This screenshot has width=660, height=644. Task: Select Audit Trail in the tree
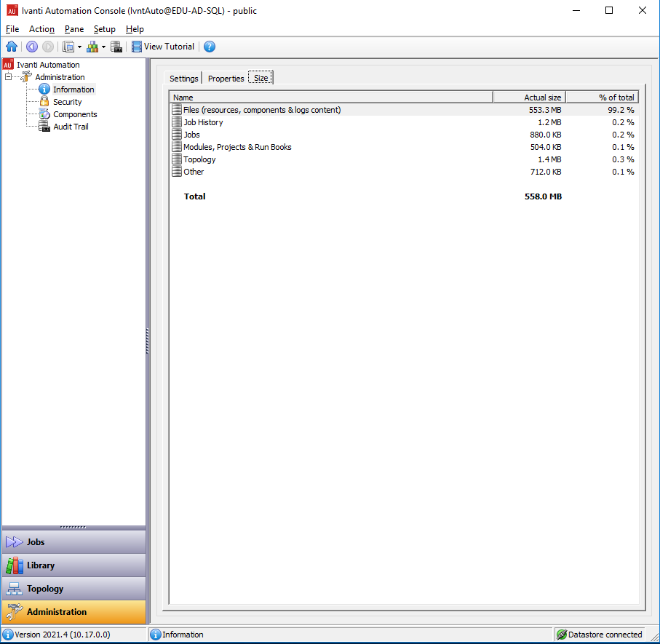(x=71, y=127)
